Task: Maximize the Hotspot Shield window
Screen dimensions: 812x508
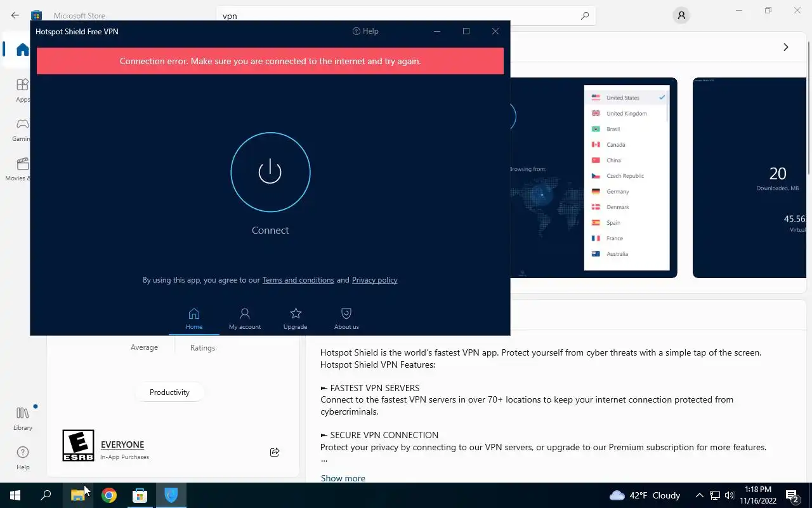Action: [466, 31]
